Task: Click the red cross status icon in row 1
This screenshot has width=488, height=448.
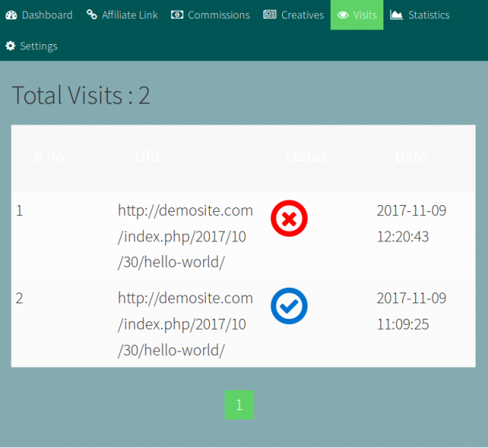Action: point(289,218)
